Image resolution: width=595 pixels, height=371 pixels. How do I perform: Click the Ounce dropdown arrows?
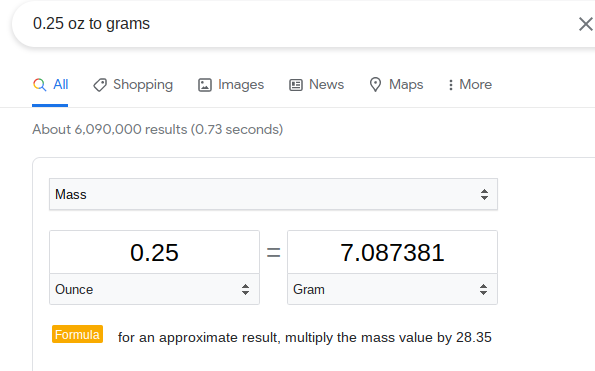(x=246, y=290)
